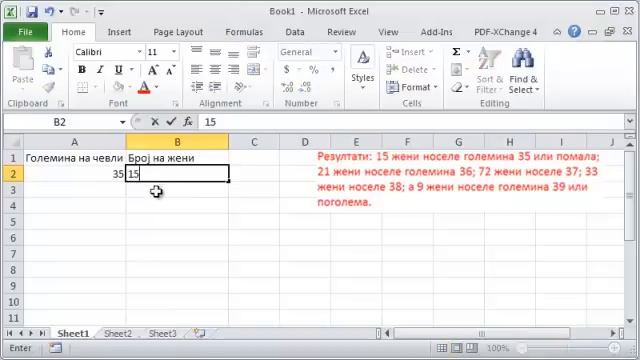
Task: Toggle Top Align
Action: coord(197,51)
